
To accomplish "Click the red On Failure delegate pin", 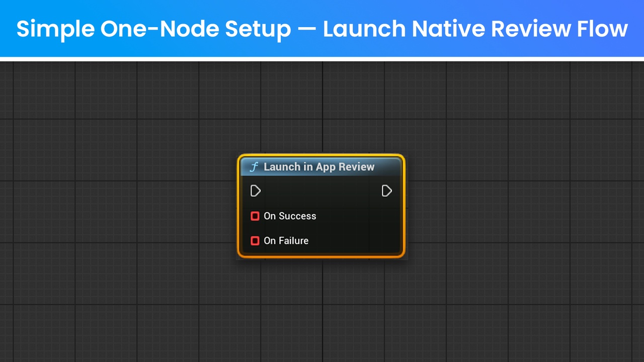I will click(x=255, y=241).
